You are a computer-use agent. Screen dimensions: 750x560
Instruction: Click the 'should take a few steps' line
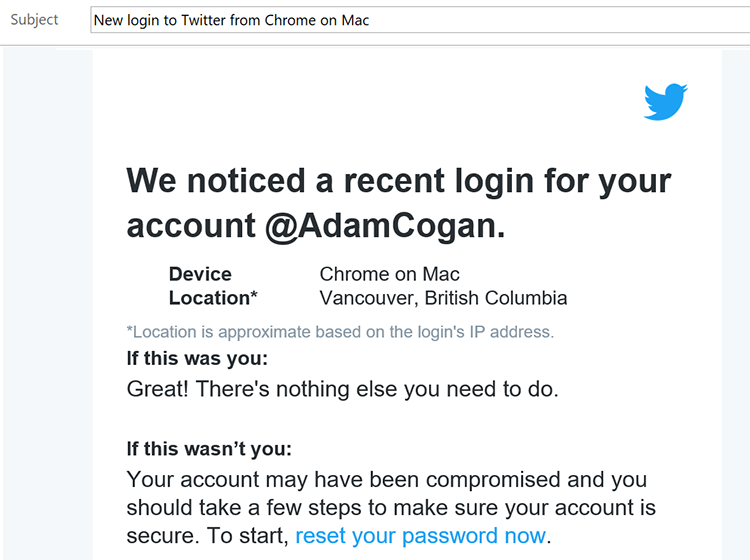(391, 507)
